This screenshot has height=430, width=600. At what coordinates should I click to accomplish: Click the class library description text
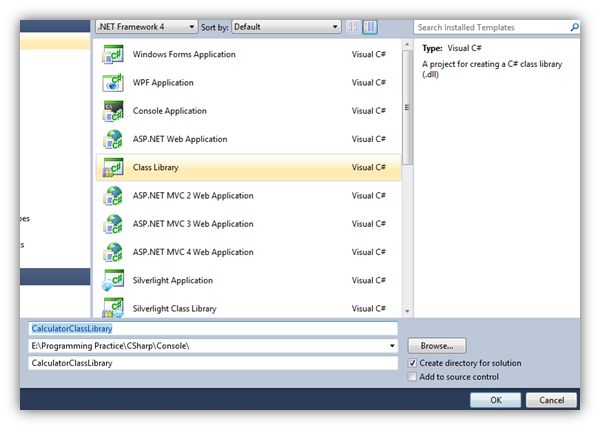(x=492, y=69)
